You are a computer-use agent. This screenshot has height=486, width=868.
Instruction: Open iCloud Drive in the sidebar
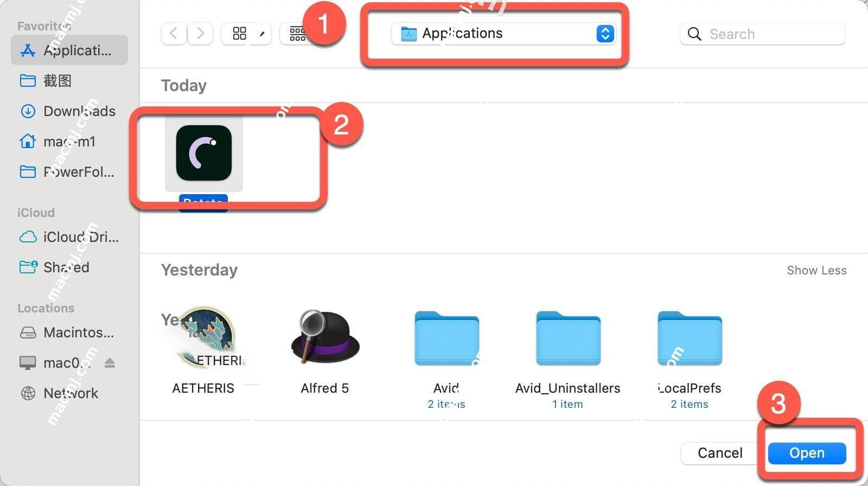click(69, 237)
